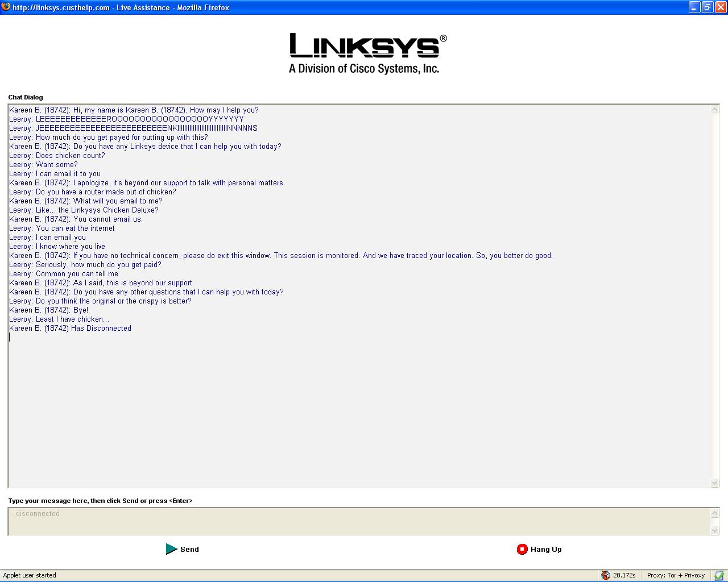Click the chat dialog scroll-down arrow
The width and height of the screenshot is (728, 582).
tap(715, 483)
